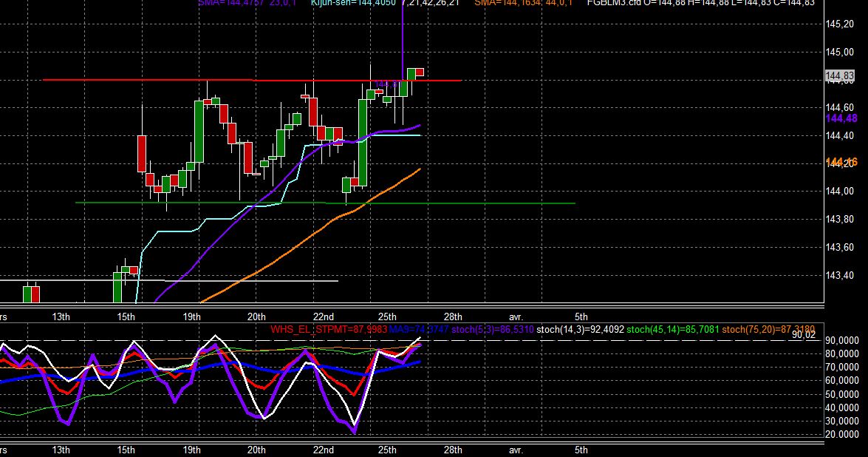Viewport: 868px width, 457px height.
Task: Click the 70,0000 stochastic scale value
Action: tap(842, 368)
